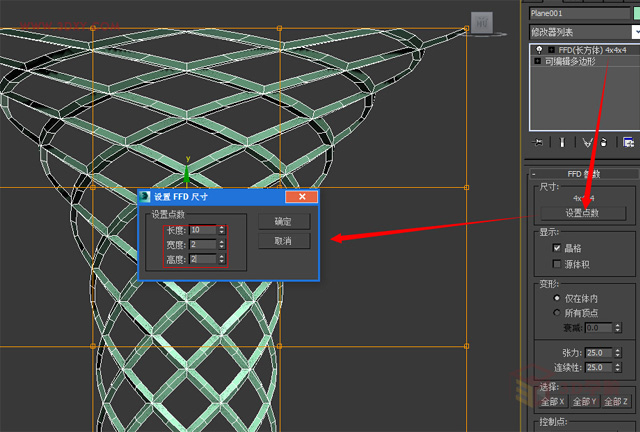Click the ViewCube in the viewport corner
The image size is (640, 432).
click(482, 22)
